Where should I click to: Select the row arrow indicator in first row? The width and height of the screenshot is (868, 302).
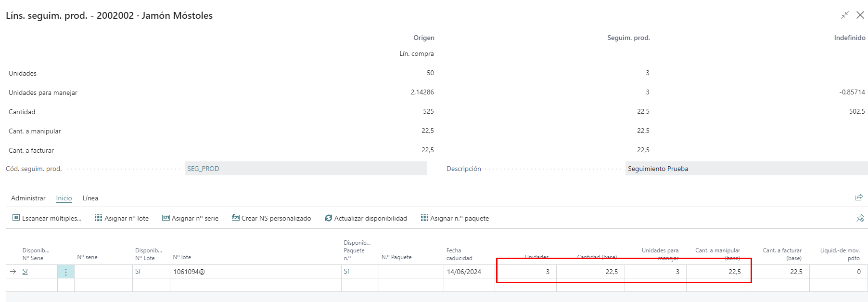pos(13,272)
